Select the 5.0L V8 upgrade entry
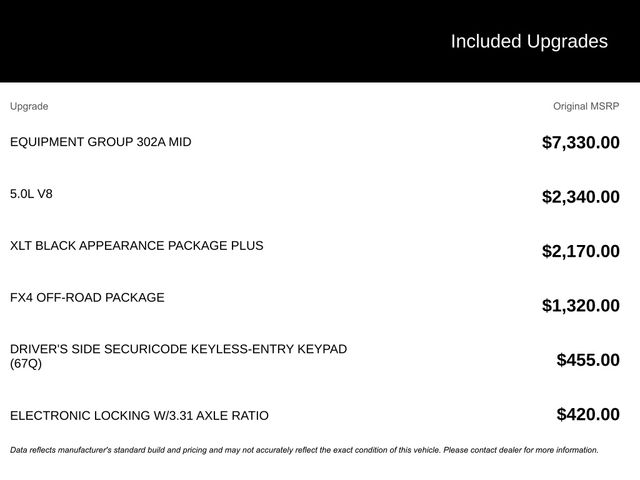This screenshot has height=480, width=640. point(31,194)
